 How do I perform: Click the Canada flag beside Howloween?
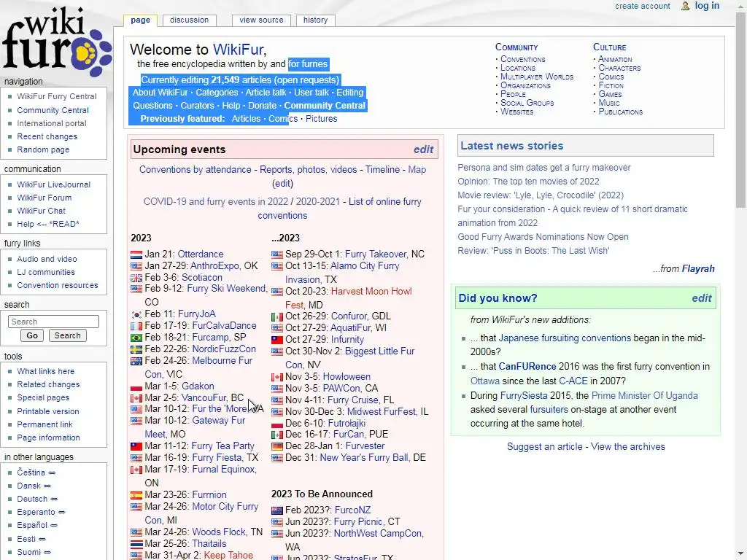(276, 377)
